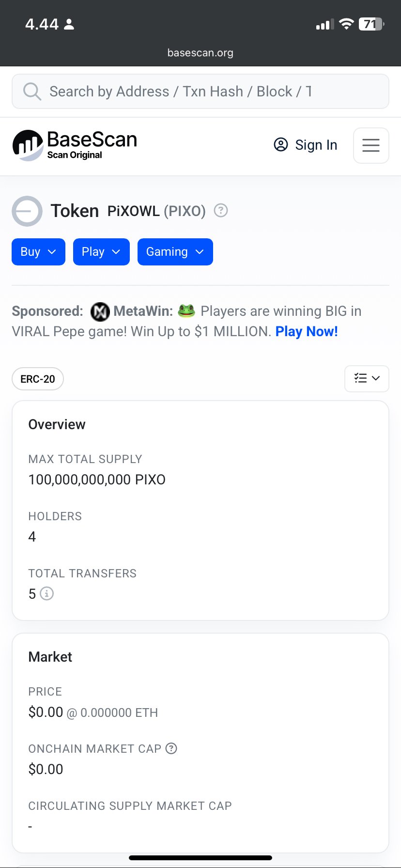Click info icon beside total transfers
This screenshot has width=401, height=868.
coord(46,593)
